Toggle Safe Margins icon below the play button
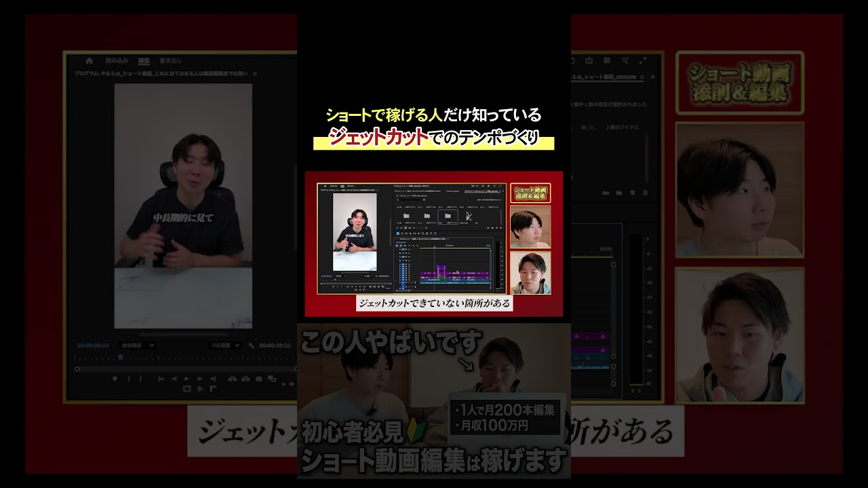This screenshot has height=488, width=868. tap(186, 389)
